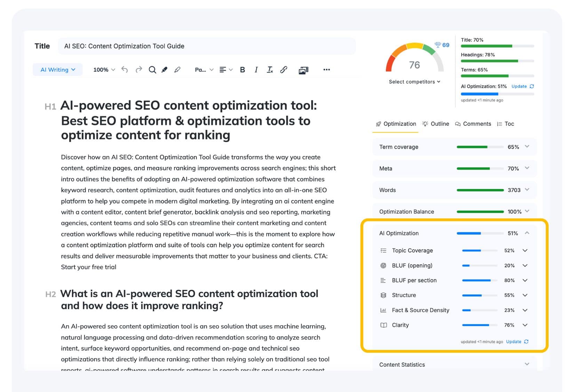
Task: Toggle bold formatting
Action: [242, 70]
